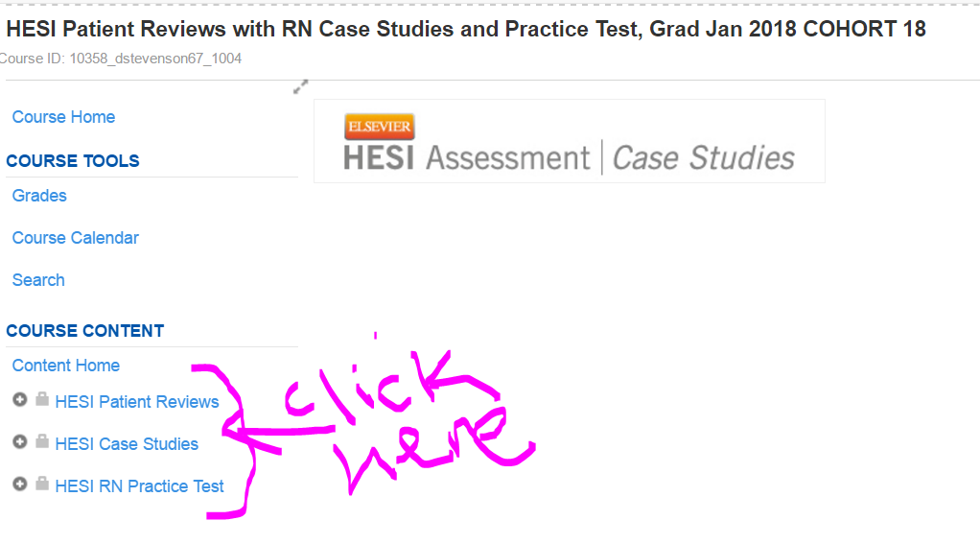The height and width of the screenshot is (544, 980).
Task: Click lock icon beside HESI Case Studies
Action: pos(42,441)
